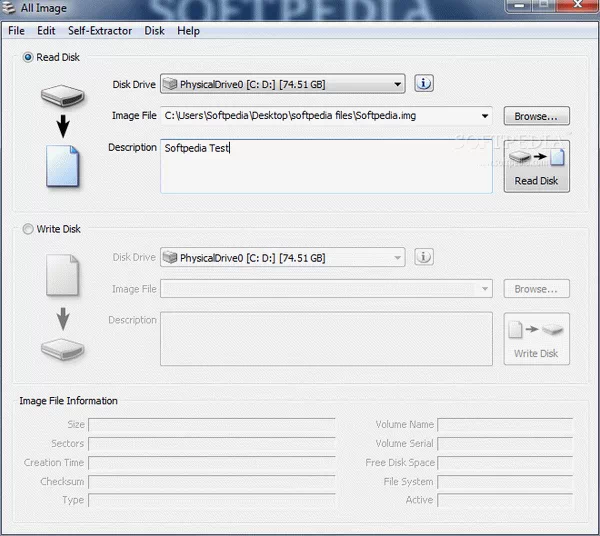Minimize the All Image window
600x536 pixels.
point(518,5)
